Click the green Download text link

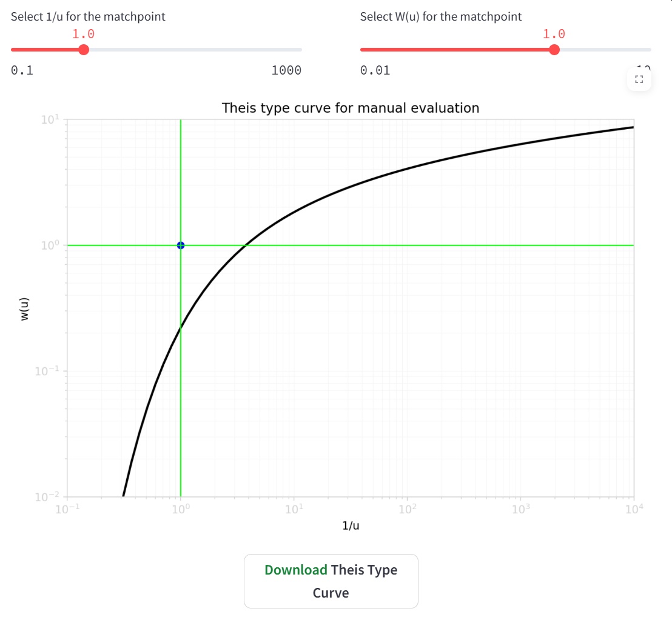coord(295,570)
